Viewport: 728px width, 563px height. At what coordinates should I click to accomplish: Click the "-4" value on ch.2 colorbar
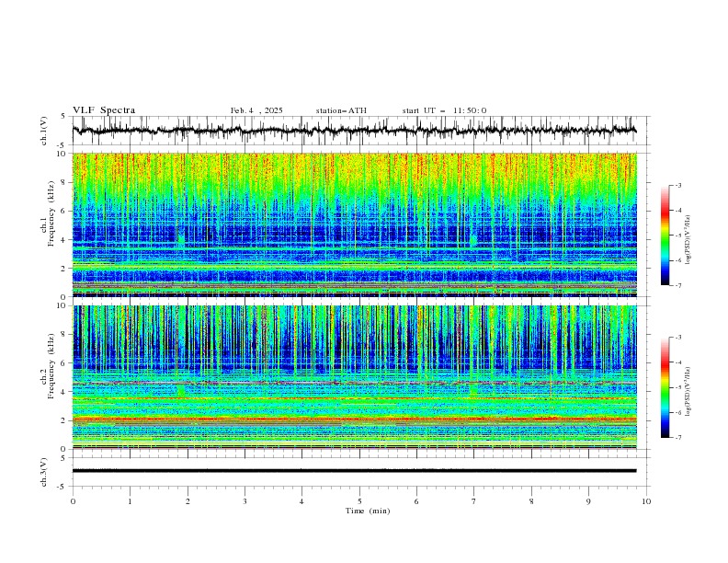click(x=677, y=362)
